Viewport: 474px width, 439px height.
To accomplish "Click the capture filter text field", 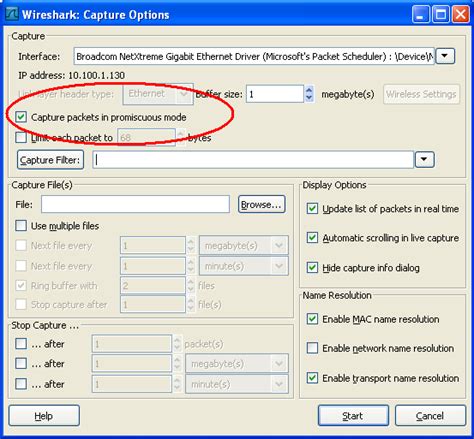I will tap(253, 160).
